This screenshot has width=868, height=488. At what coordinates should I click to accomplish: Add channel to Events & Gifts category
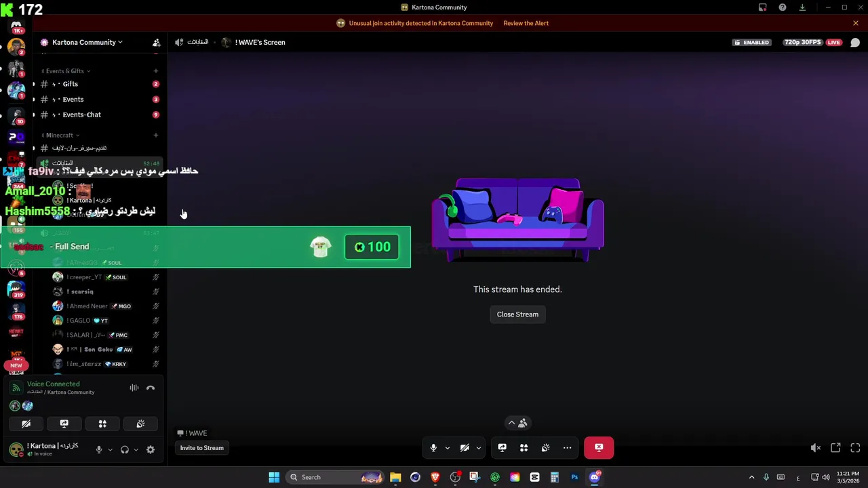click(x=155, y=71)
